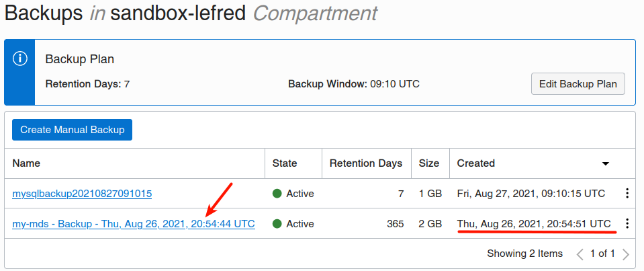This screenshot has height=271, width=644.
Task: Toggle the Created column sort arrow
Action: [605, 163]
